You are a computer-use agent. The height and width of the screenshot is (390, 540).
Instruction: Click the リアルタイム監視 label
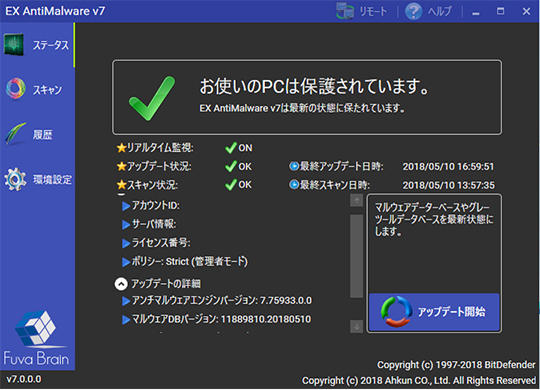pyautogui.click(x=160, y=148)
